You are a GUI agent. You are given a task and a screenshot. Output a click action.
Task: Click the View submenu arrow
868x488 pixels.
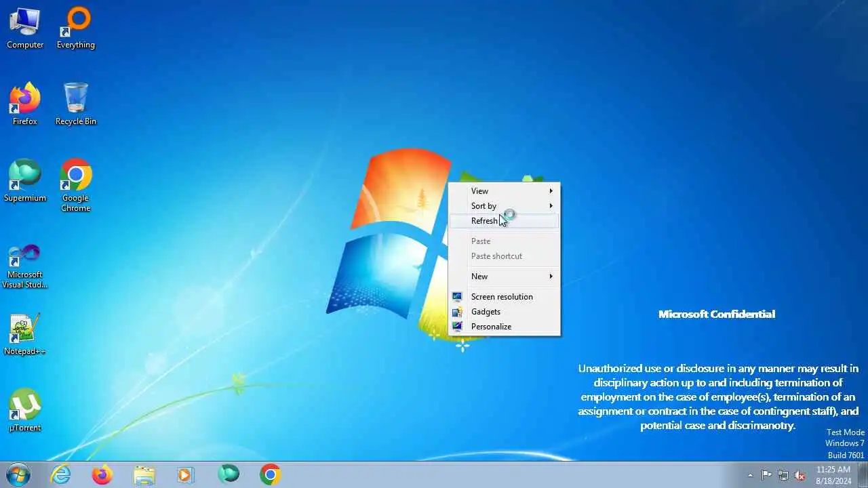coord(551,191)
